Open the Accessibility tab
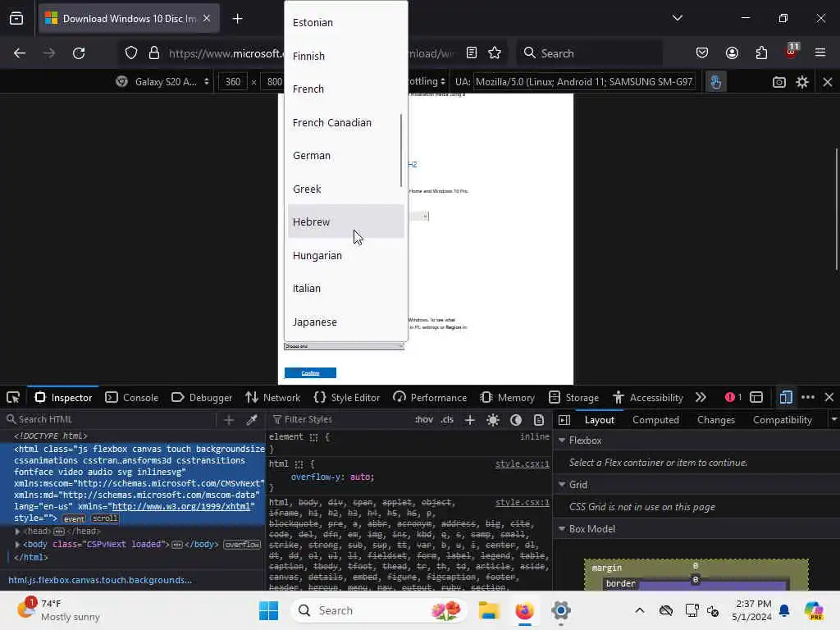Viewport: 840px width, 630px height. click(x=648, y=398)
